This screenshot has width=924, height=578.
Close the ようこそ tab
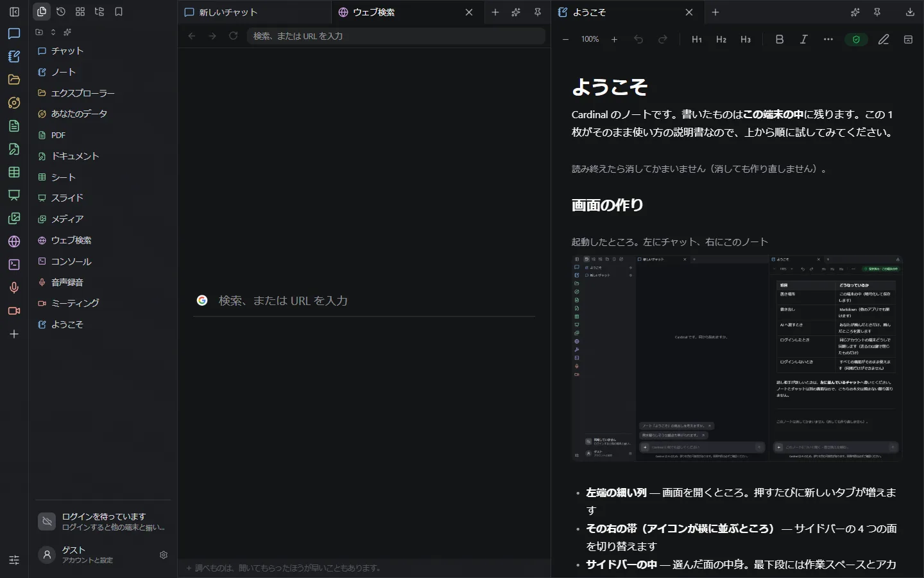click(x=689, y=12)
